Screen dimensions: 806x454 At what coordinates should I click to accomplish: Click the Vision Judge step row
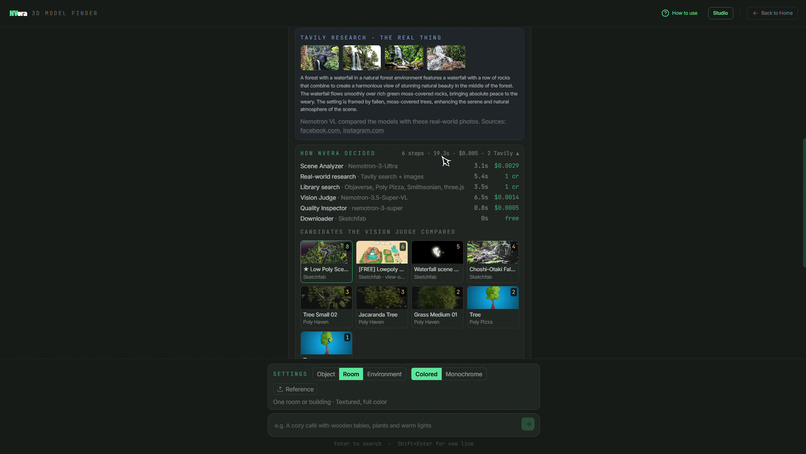click(410, 198)
